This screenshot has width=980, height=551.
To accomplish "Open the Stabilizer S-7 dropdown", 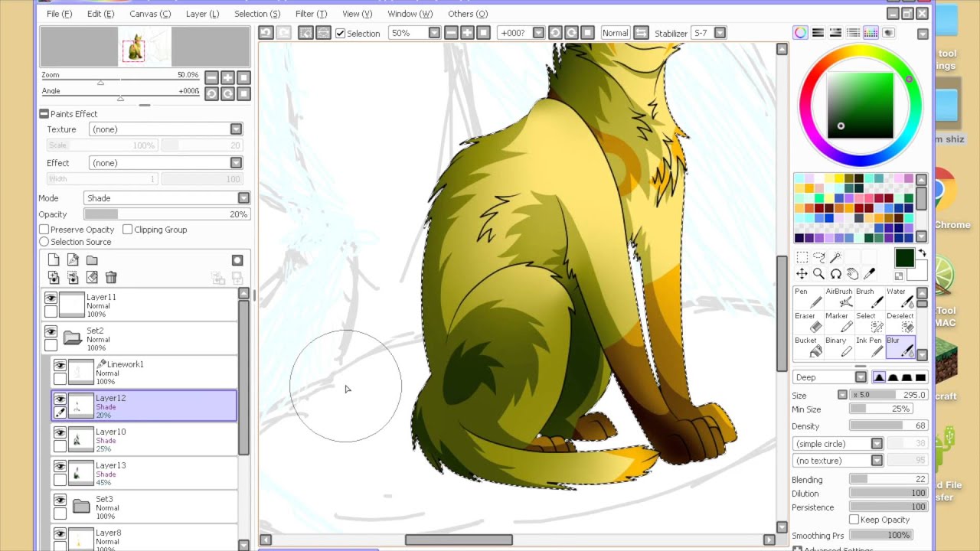I will click(x=720, y=33).
